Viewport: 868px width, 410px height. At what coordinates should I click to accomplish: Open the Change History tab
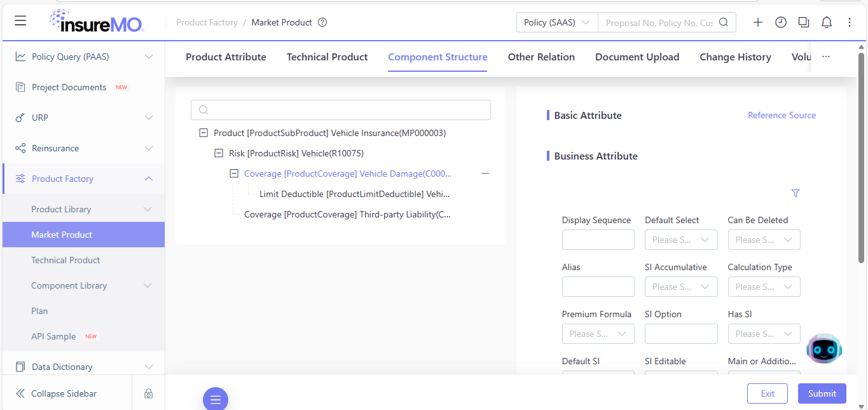click(735, 57)
